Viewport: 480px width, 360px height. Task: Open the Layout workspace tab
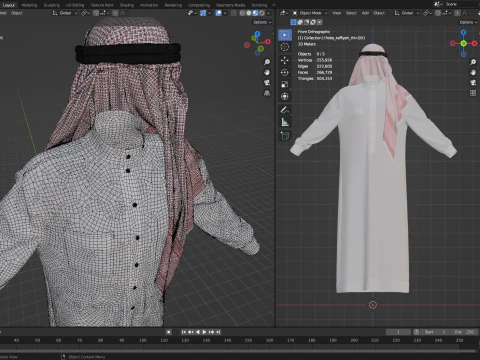[9, 5]
